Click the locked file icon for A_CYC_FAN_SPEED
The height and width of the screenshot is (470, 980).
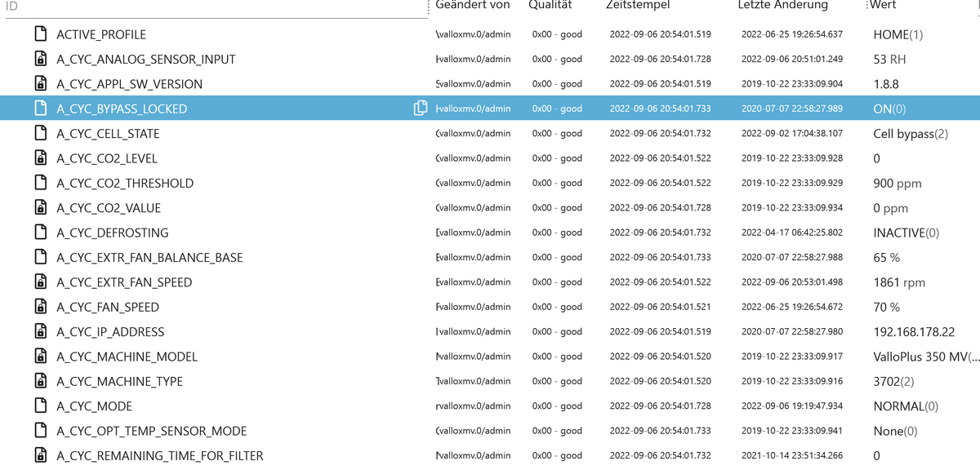[39, 307]
